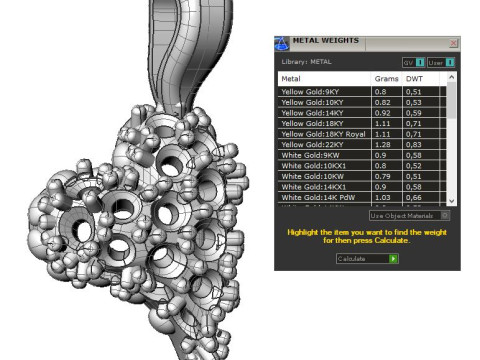Select Yellow Gold:18KY Royal row
The image size is (480, 360).
(x=362, y=134)
